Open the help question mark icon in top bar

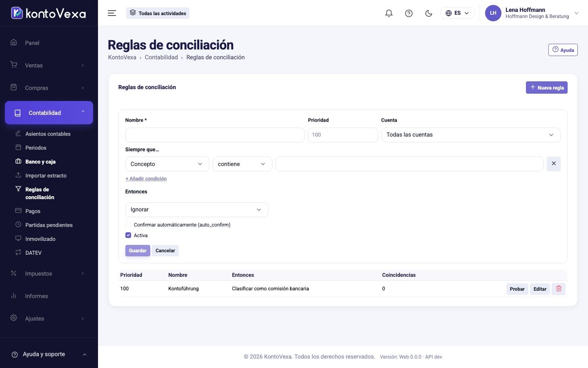409,13
